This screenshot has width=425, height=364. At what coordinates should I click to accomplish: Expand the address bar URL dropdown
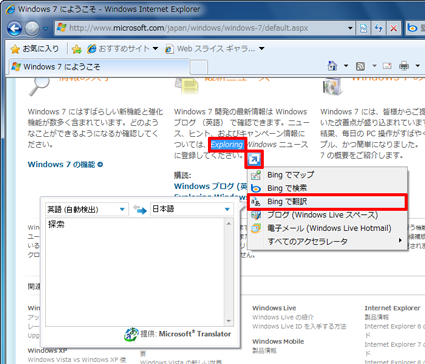(350, 28)
